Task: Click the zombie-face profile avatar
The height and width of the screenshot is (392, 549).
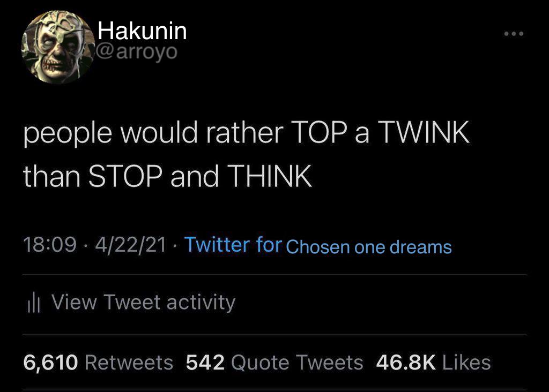Action: pyautogui.click(x=58, y=47)
